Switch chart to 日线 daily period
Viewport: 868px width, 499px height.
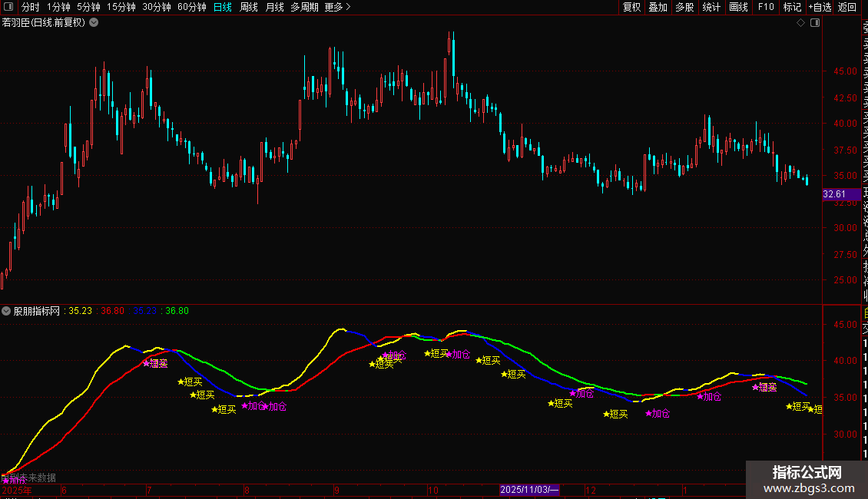(223, 7)
